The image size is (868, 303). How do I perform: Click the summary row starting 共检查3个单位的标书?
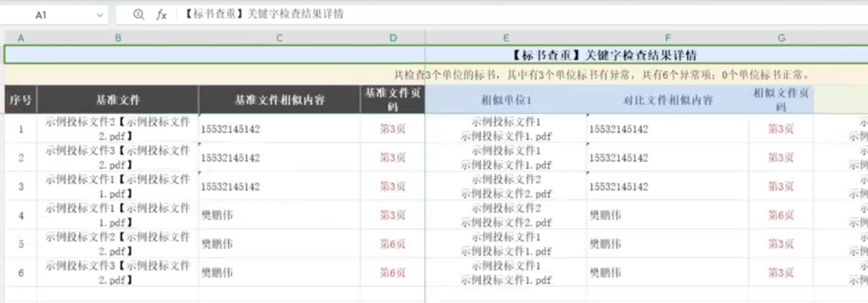pos(436,74)
